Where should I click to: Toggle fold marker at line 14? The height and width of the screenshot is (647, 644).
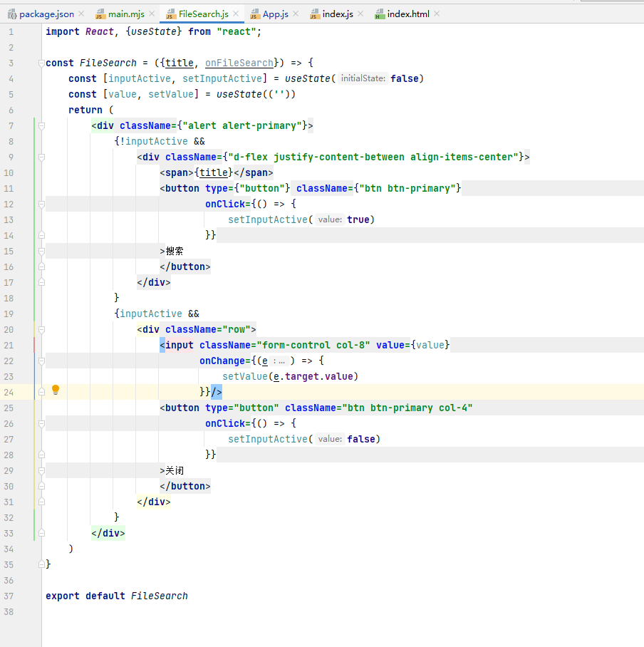(41, 235)
